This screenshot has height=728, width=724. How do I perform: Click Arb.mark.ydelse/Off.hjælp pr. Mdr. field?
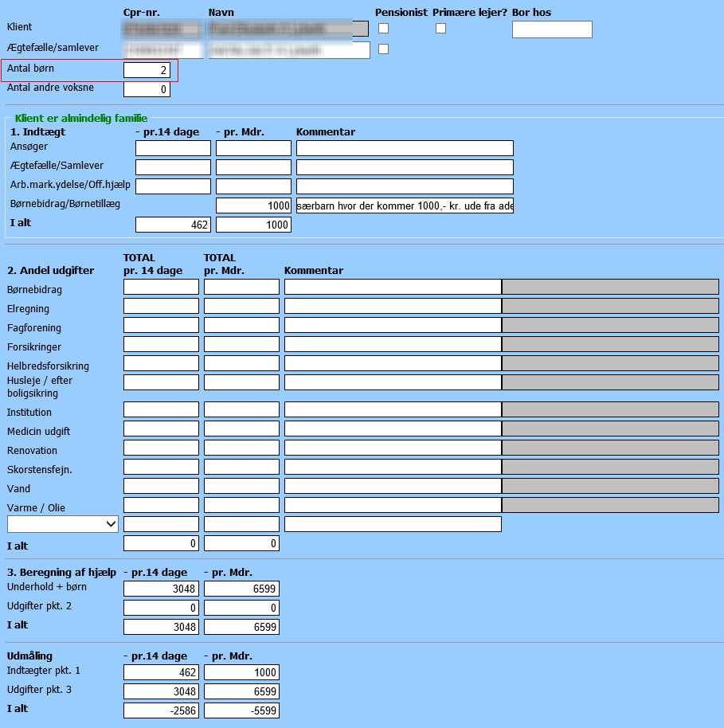point(253,186)
